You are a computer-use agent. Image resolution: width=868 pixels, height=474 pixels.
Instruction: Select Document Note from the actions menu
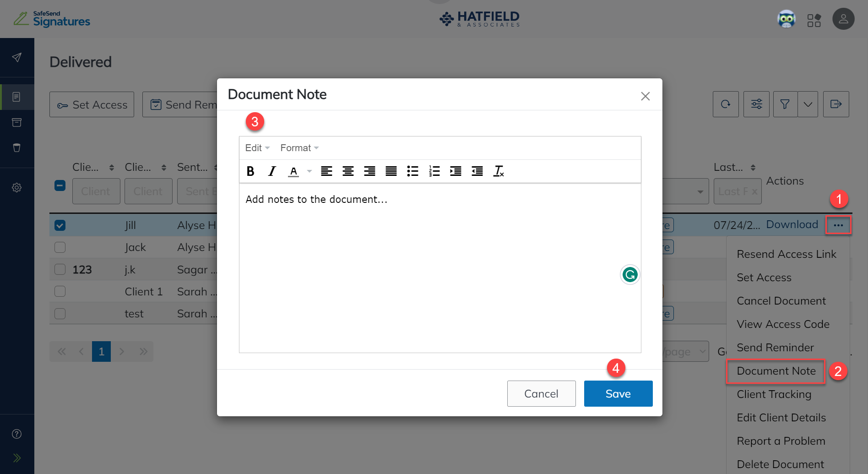(x=776, y=371)
